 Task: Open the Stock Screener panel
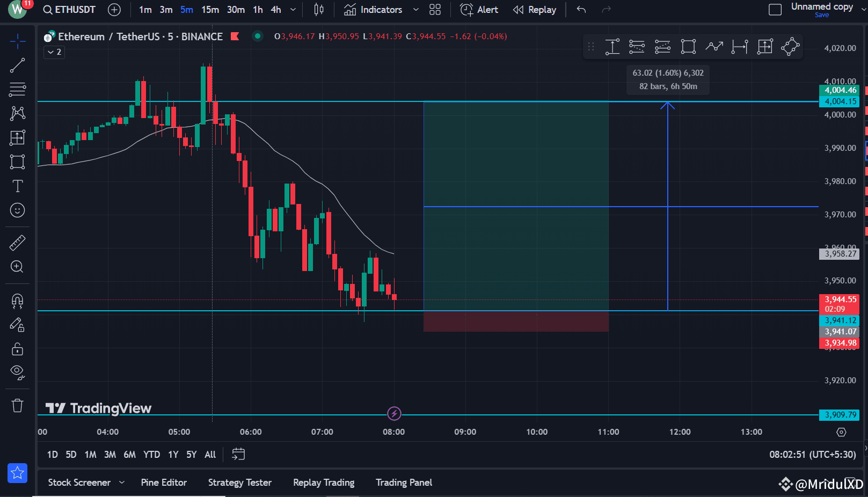tap(79, 483)
